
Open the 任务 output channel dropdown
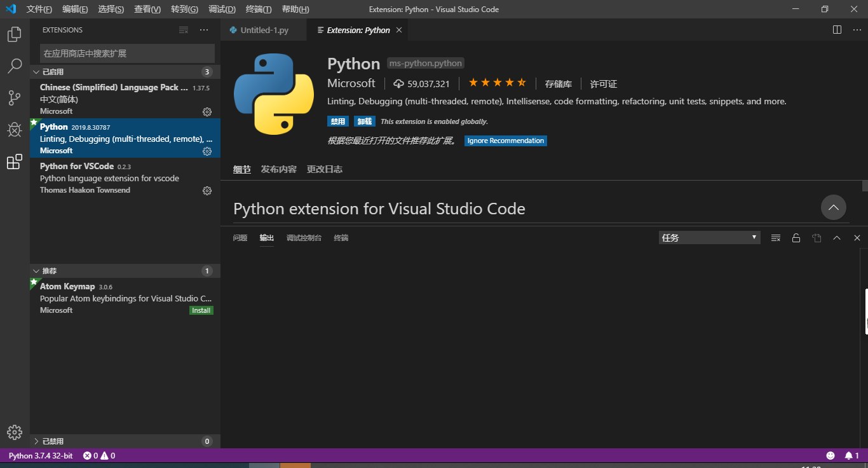[x=710, y=238]
